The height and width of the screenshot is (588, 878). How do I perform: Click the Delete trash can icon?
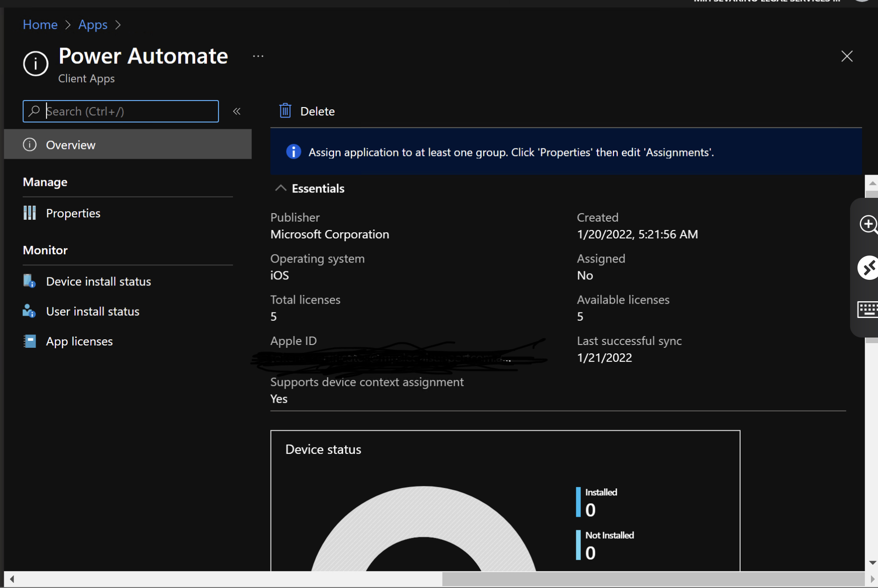pos(285,111)
